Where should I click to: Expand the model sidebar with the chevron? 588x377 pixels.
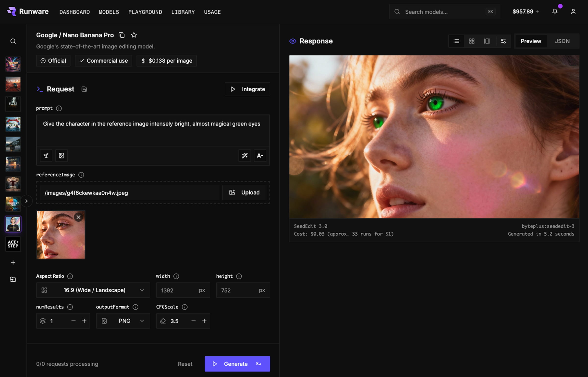pos(27,201)
